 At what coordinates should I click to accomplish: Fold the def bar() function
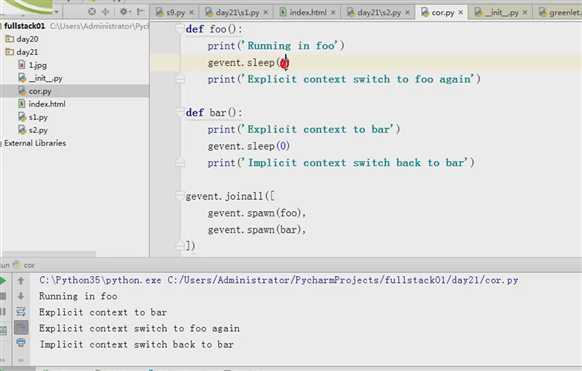(x=180, y=112)
